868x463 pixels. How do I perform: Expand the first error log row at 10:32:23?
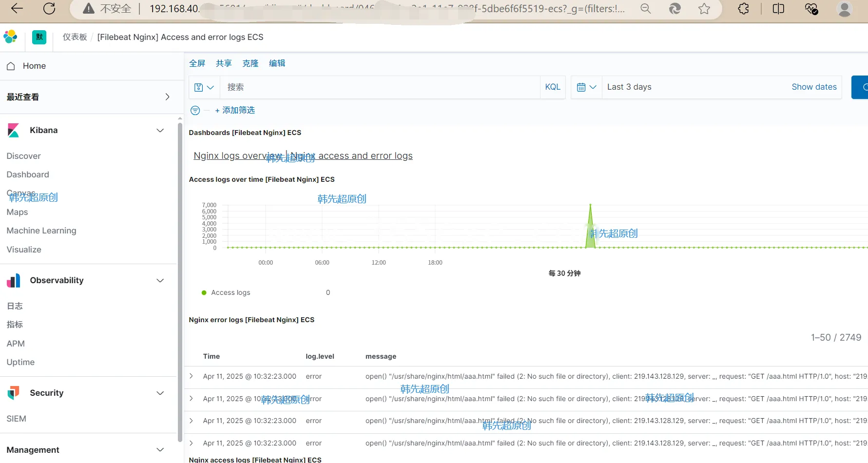pos(192,376)
